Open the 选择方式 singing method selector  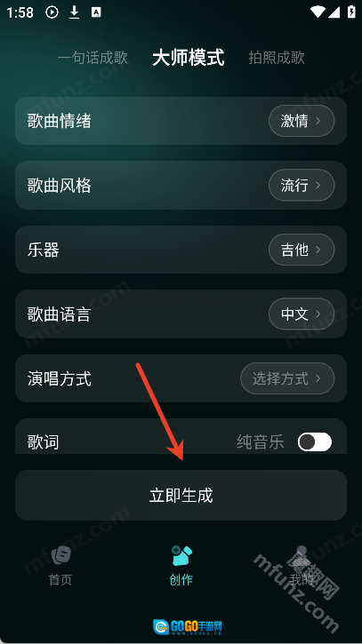tap(287, 378)
